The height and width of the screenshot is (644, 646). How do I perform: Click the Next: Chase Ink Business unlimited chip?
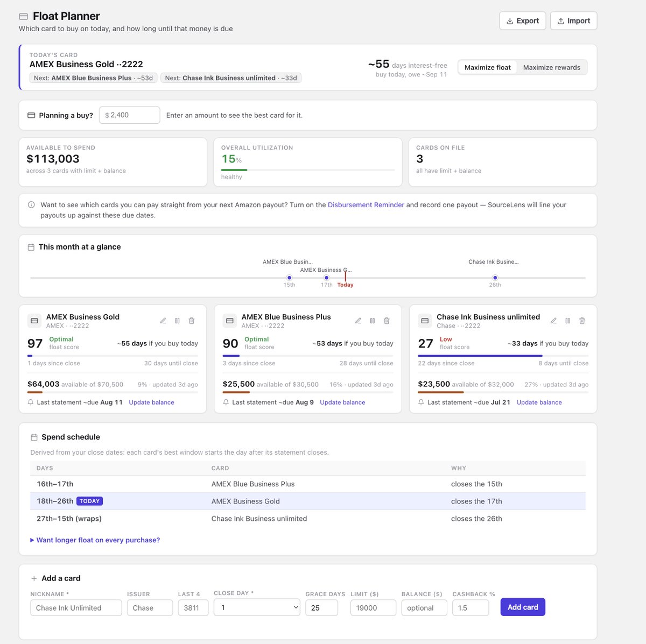click(x=231, y=78)
